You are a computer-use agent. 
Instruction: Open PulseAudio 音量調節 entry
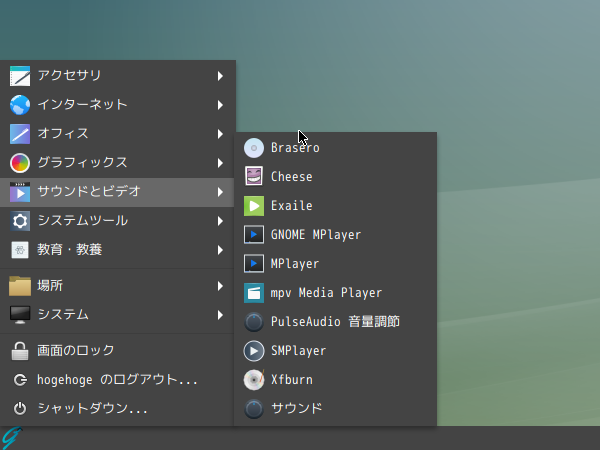pyautogui.click(x=336, y=322)
